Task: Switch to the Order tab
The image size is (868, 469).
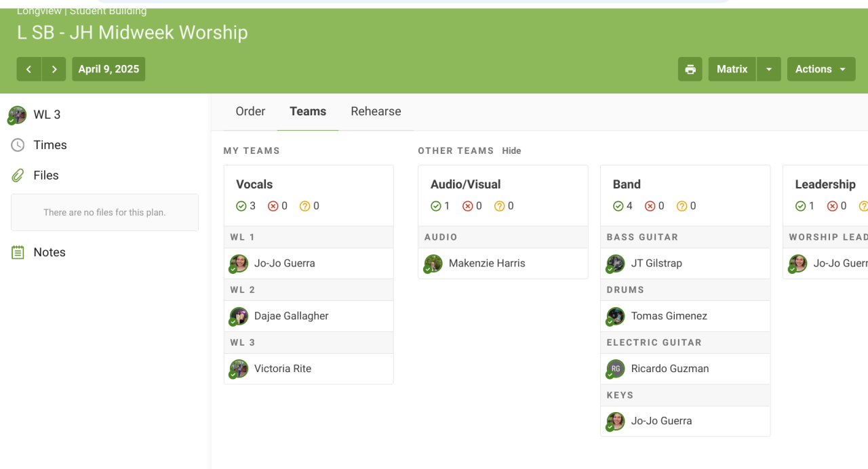Action: coord(250,112)
